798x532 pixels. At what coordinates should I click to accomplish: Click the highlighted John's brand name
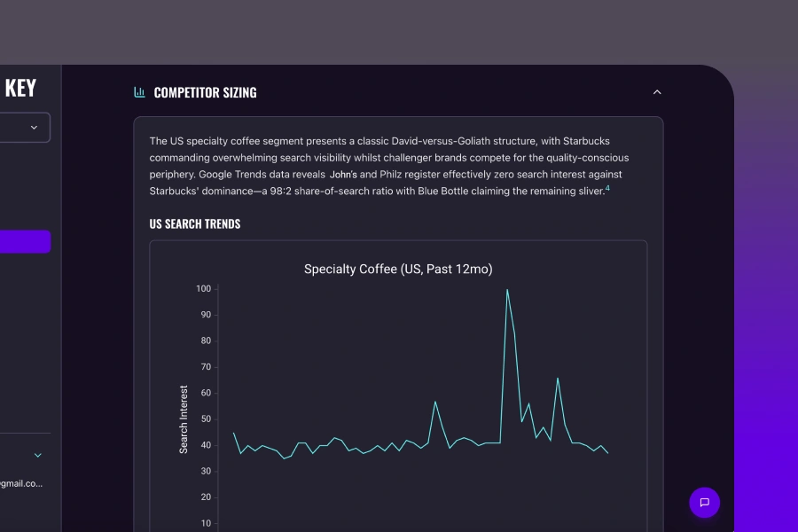click(x=343, y=175)
